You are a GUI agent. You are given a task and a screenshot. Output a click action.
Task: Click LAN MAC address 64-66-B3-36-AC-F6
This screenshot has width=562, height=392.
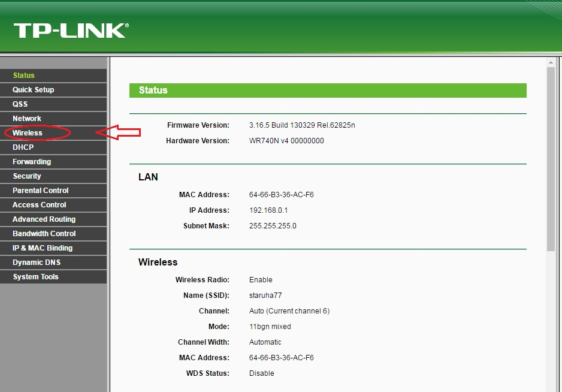pos(282,195)
